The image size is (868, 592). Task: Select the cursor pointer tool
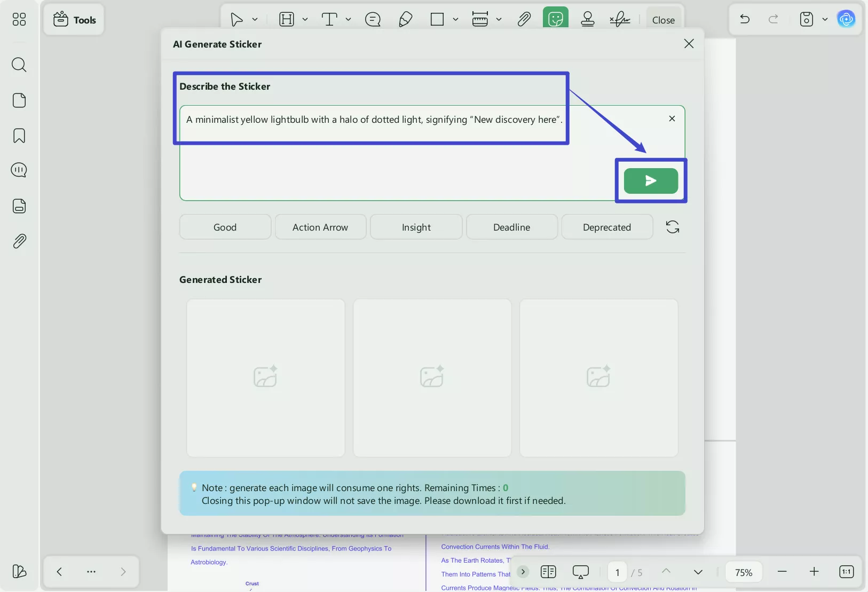pos(236,20)
